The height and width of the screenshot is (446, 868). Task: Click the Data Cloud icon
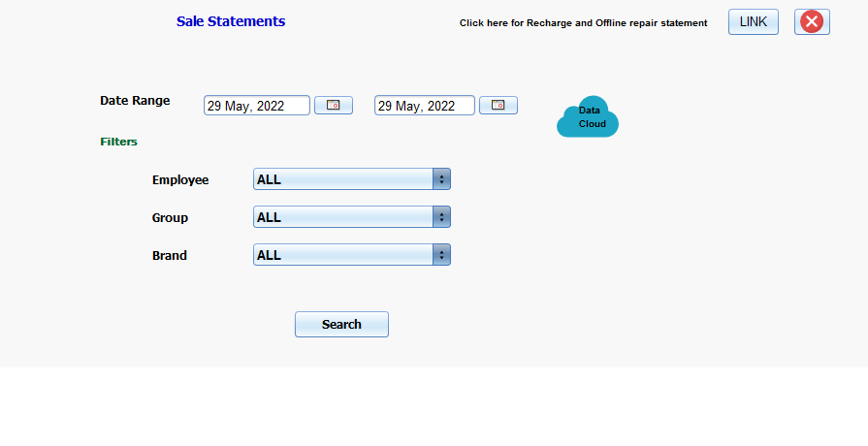pos(588,117)
